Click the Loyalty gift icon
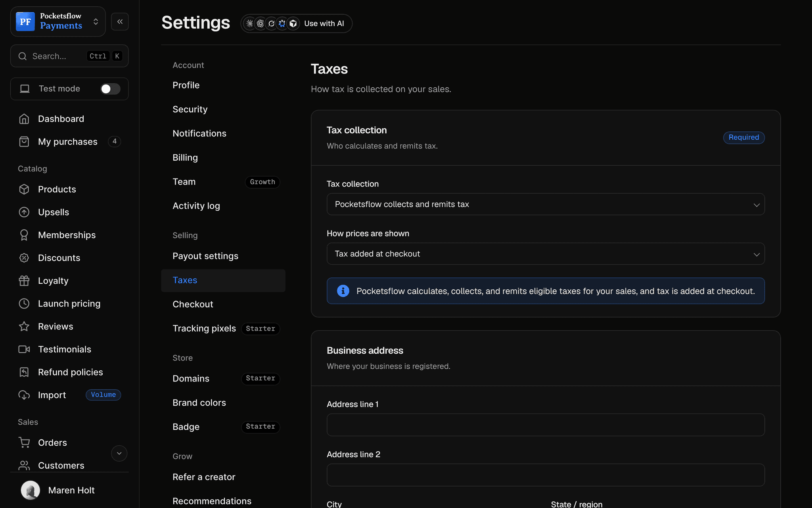 (24, 281)
